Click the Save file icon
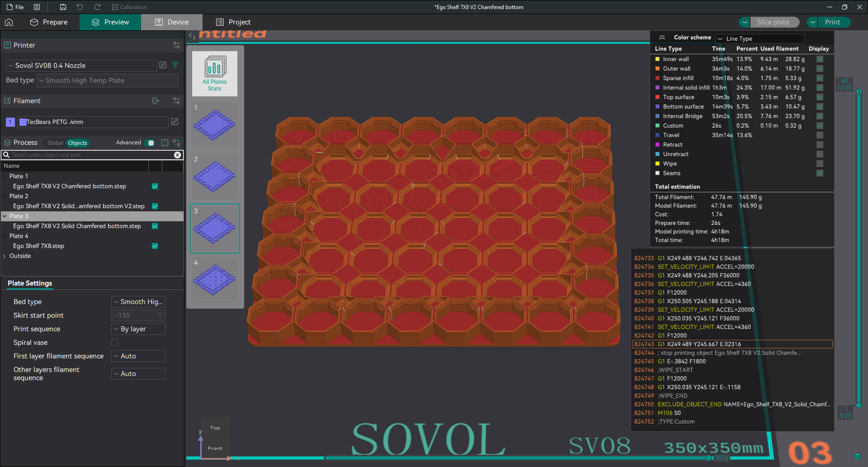 tap(63, 7)
